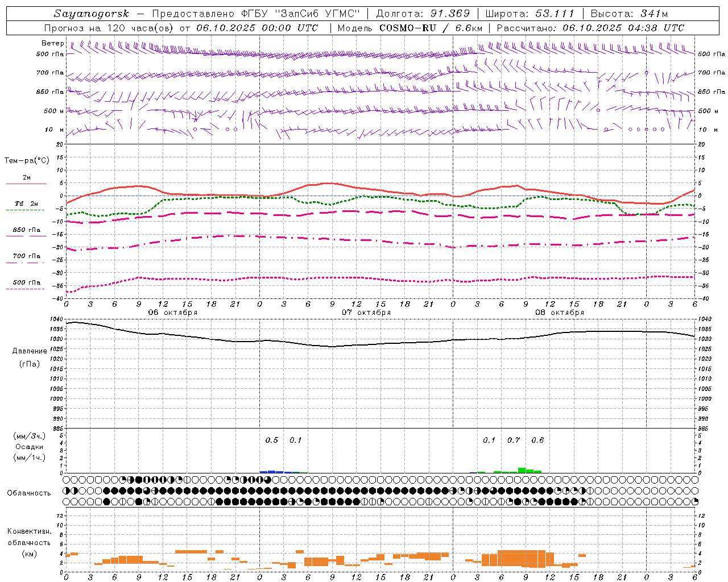The height and width of the screenshot is (582, 728).
Task: Click the '06 октября' date label
Action: (x=173, y=313)
